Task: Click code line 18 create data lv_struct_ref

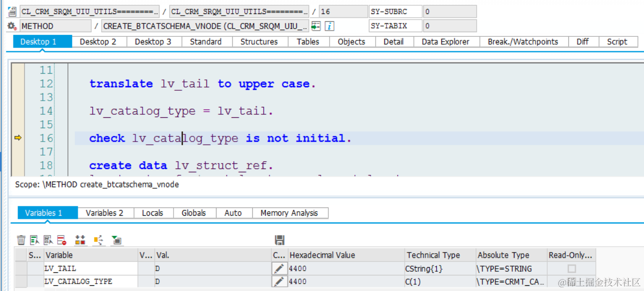Action: coord(181,165)
